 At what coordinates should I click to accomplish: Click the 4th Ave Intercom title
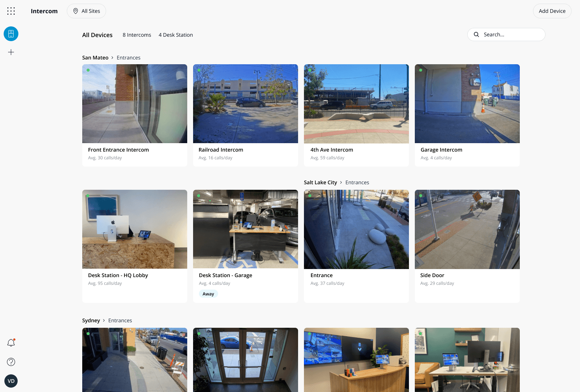(332, 150)
